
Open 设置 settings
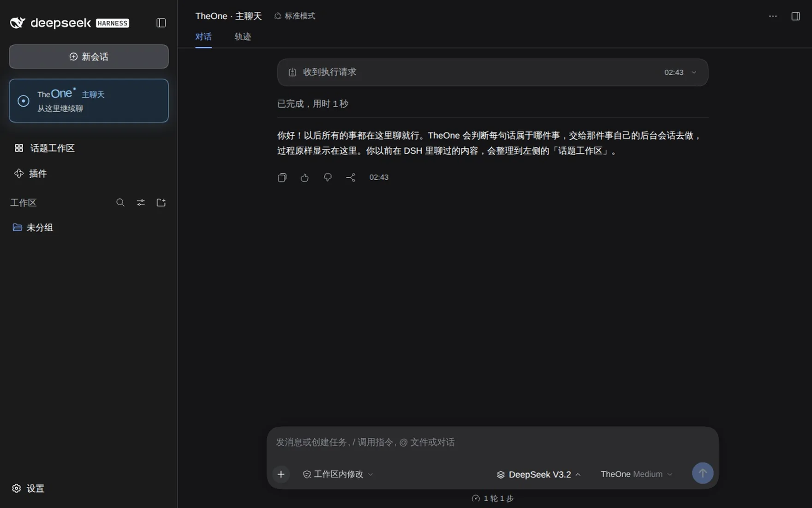[x=28, y=489]
